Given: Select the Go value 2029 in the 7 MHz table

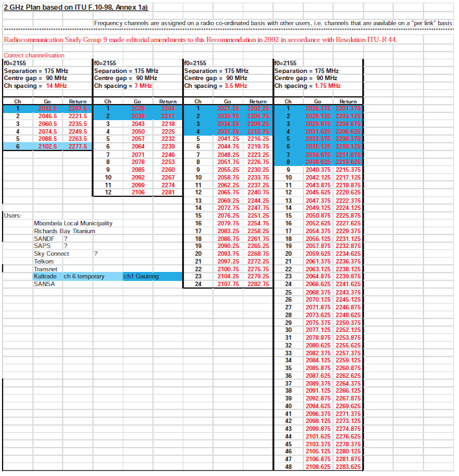Looking at the screenshot, I should pos(138,109).
